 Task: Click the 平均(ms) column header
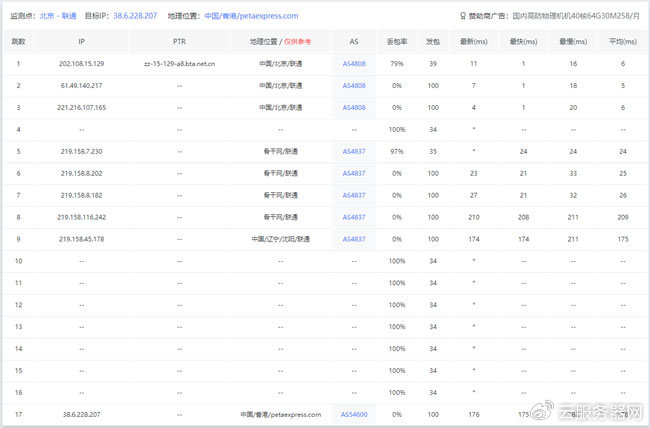623,41
